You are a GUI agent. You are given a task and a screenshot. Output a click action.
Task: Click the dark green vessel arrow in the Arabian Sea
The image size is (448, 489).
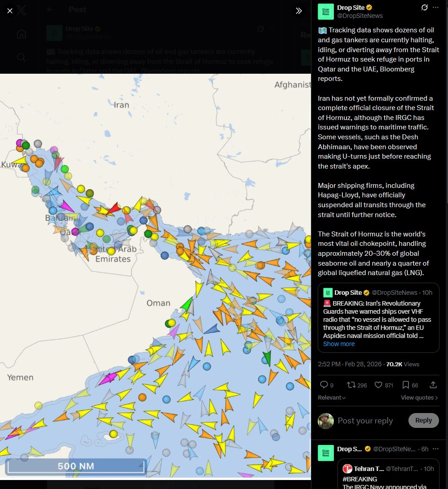[x=267, y=358]
